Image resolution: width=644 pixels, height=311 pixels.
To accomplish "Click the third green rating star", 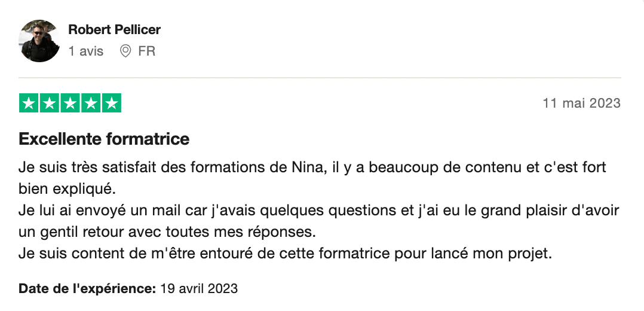I will tap(70, 103).
